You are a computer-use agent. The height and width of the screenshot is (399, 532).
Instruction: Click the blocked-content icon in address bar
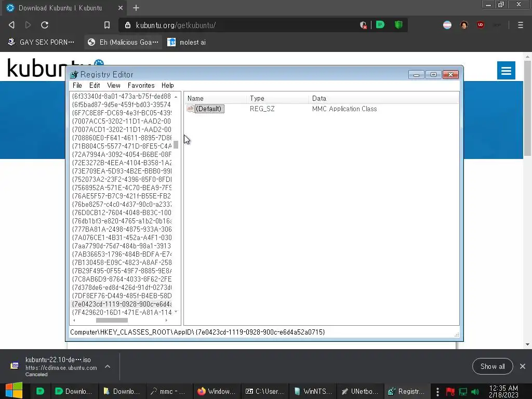point(363,25)
